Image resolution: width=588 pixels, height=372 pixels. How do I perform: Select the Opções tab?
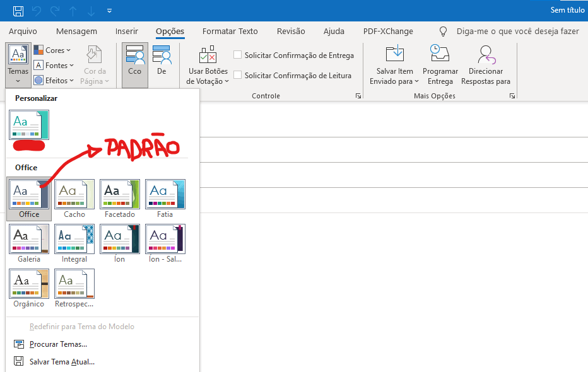coord(170,31)
